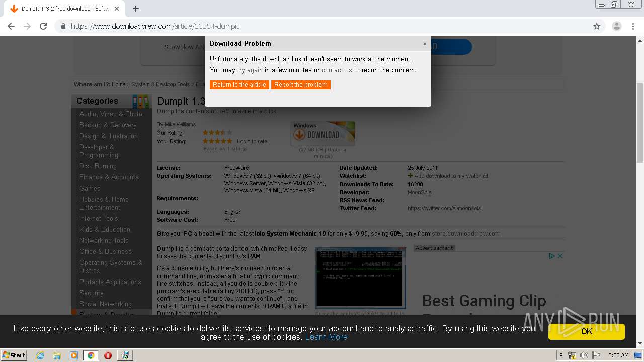The width and height of the screenshot is (644, 362).
Task: Close the Download Problem dialog
Action: (x=425, y=44)
